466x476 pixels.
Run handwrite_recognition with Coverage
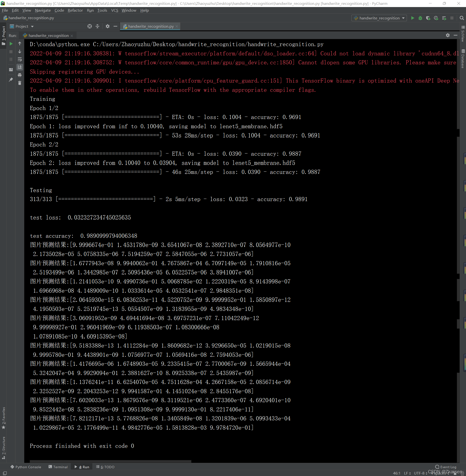point(428,18)
